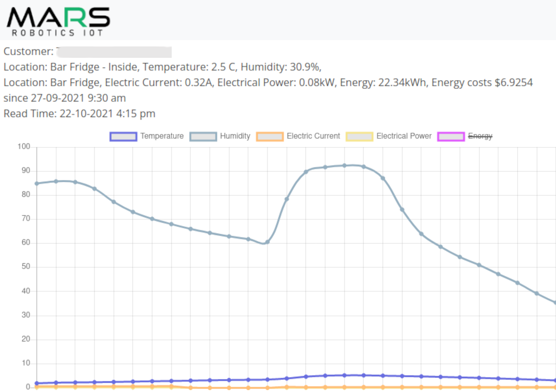This screenshot has height=392, width=556.
Task: Click 'Read Time: 22-10-2021 4:15 pm' text
Action: 79,114
